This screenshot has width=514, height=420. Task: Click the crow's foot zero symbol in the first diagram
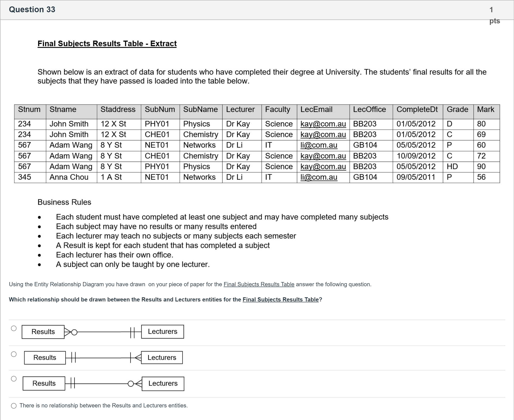click(71, 332)
